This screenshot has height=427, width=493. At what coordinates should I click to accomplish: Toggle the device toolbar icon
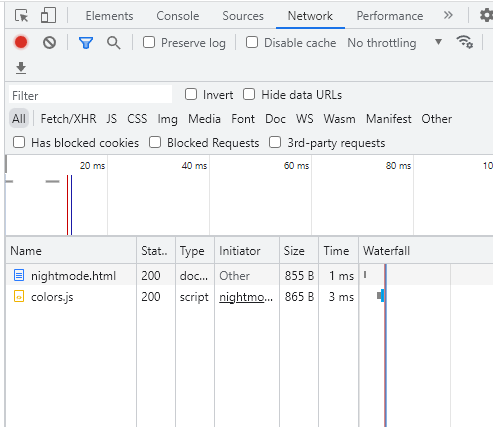point(48,16)
